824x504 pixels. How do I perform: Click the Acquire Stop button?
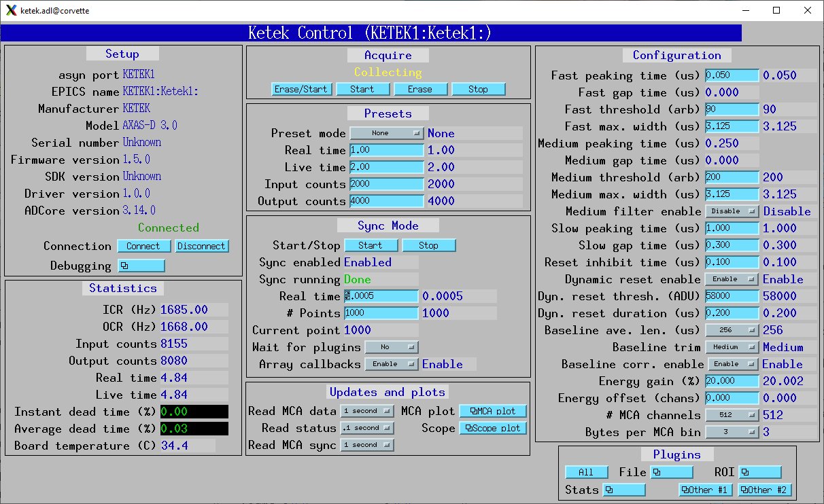pos(478,89)
